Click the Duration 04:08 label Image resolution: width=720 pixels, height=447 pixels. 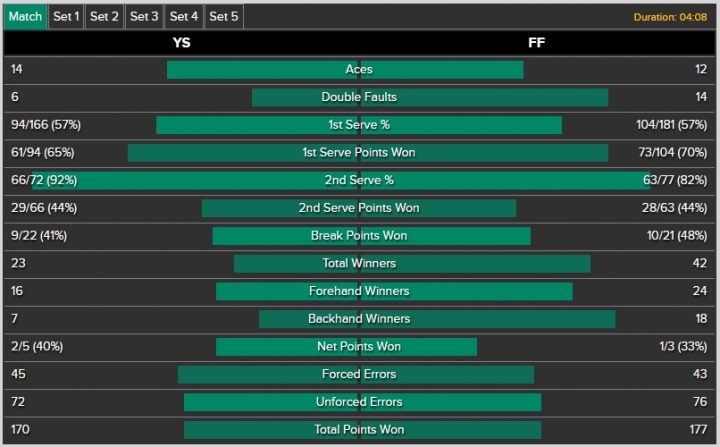(x=670, y=17)
